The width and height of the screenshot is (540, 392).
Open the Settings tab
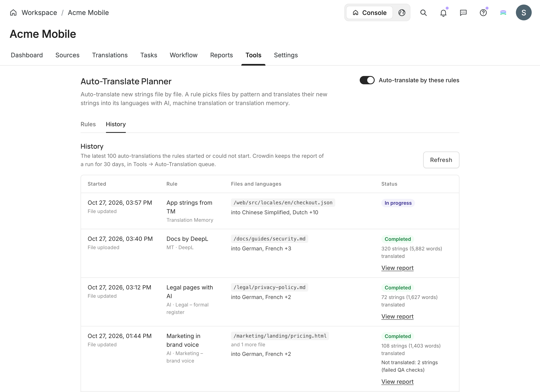click(286, 55)
